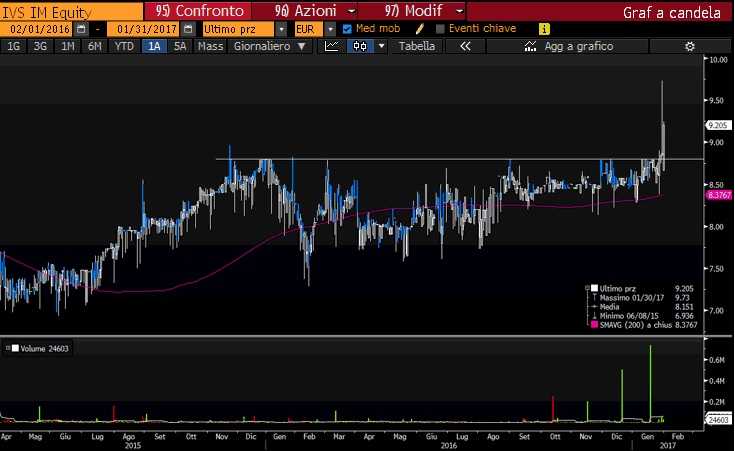
Task: Click the Ultimo prz legend label
Action: pos(617,289)
